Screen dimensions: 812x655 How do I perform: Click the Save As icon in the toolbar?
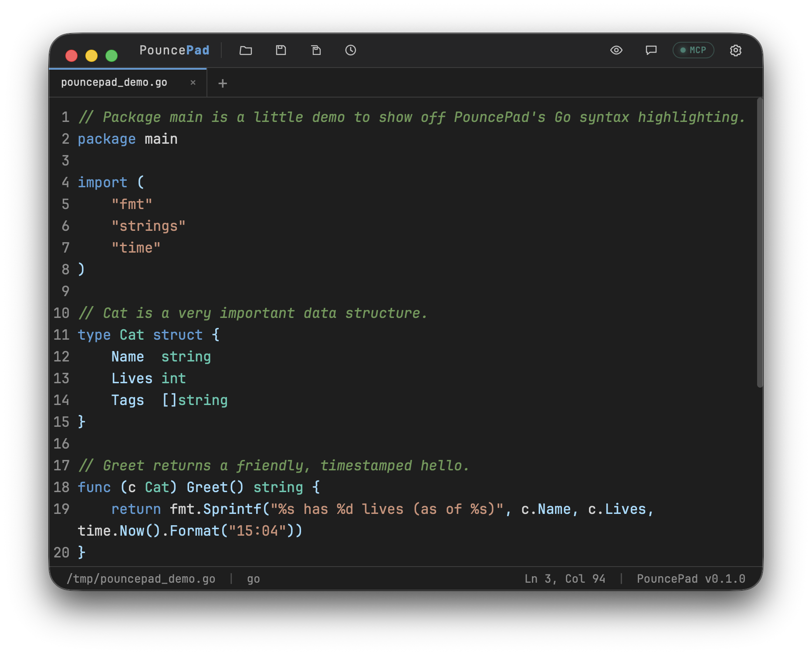[316, 51]
